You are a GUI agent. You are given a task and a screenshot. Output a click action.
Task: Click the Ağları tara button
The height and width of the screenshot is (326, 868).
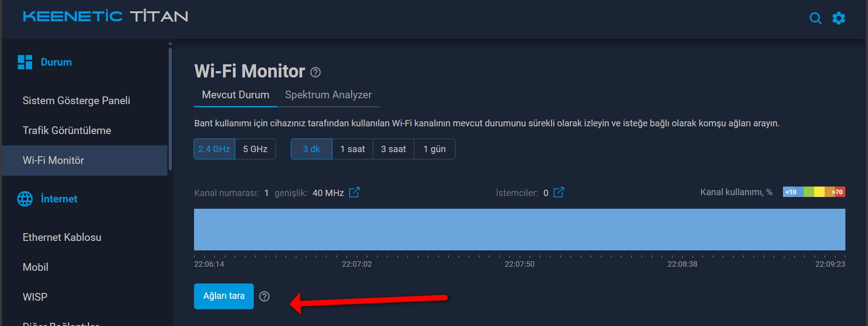click(224, 296)
